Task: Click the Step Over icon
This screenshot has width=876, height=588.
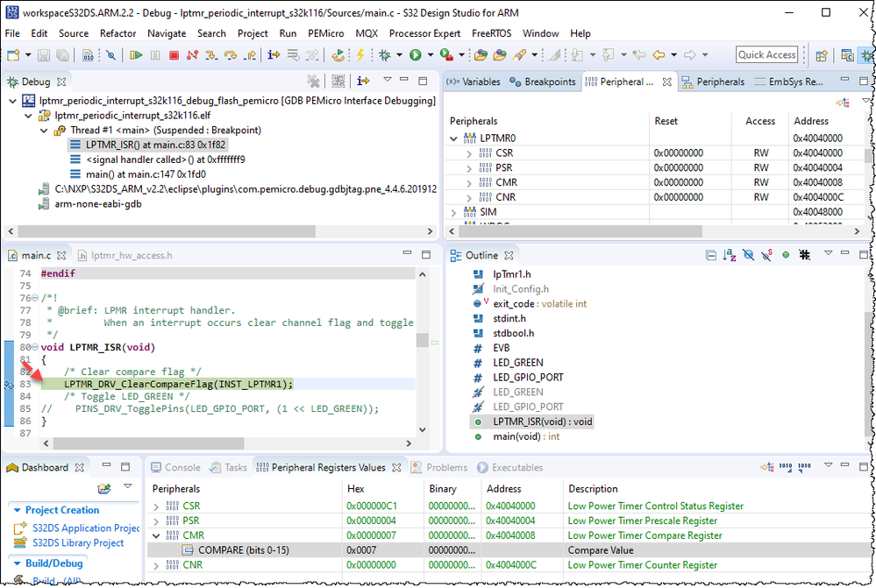Action: 231,55
